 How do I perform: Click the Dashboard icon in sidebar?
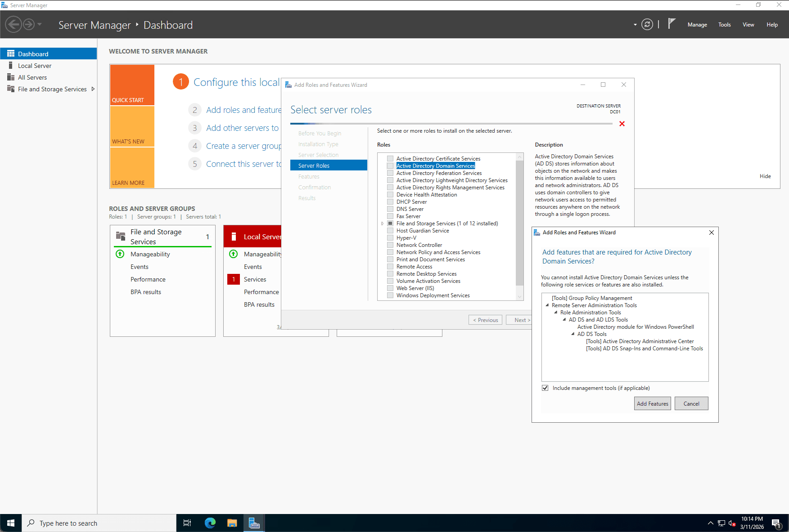11,54
